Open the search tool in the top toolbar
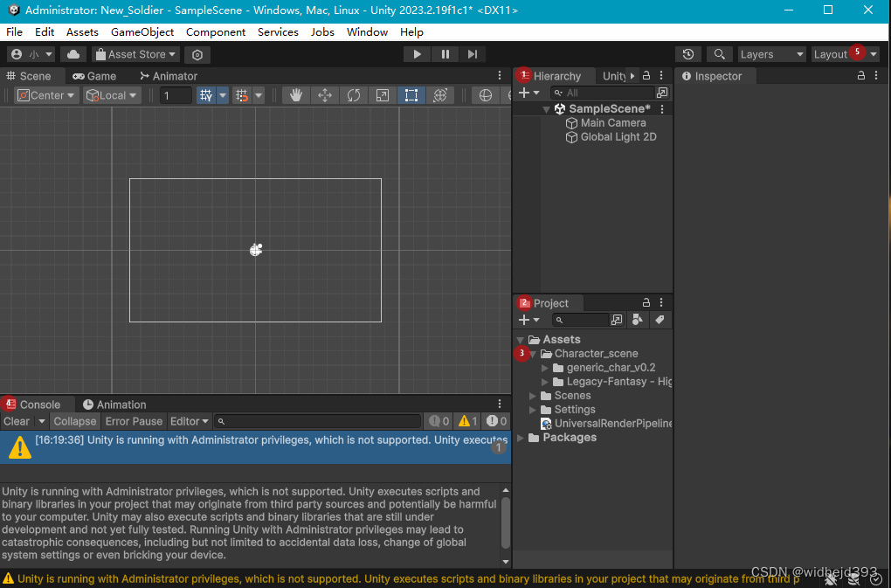This screenshot has width=891, height=588. click(x=719, y=53)
